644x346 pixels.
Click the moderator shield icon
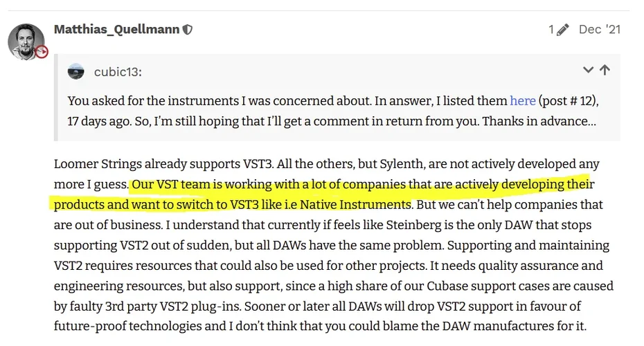click(x=187, y=30)
